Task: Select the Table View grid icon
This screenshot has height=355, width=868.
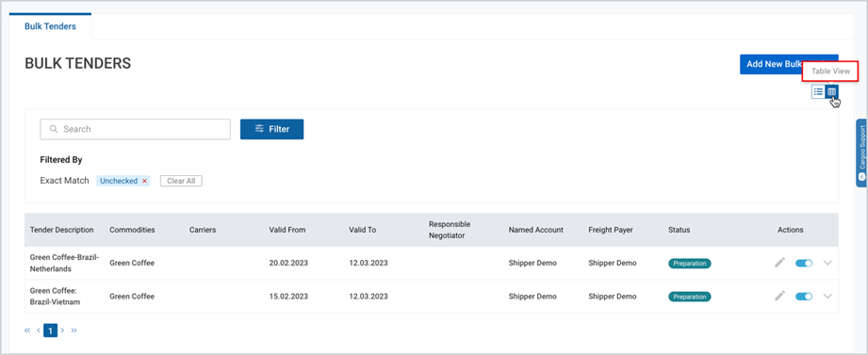Action: tap(831, 91)
